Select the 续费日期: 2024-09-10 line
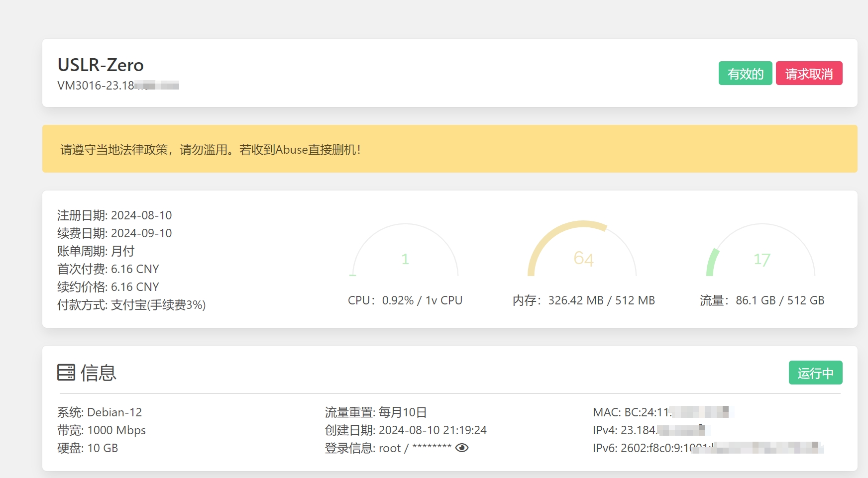The height and width of the screenshot is (478, 868). click(x=114, y=233)
